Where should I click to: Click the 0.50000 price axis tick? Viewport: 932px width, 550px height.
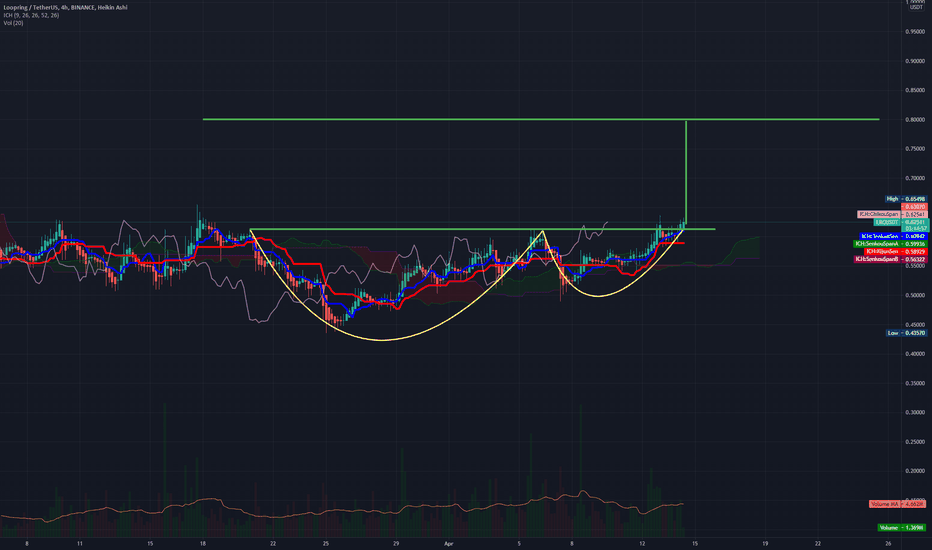coord(915,296)
